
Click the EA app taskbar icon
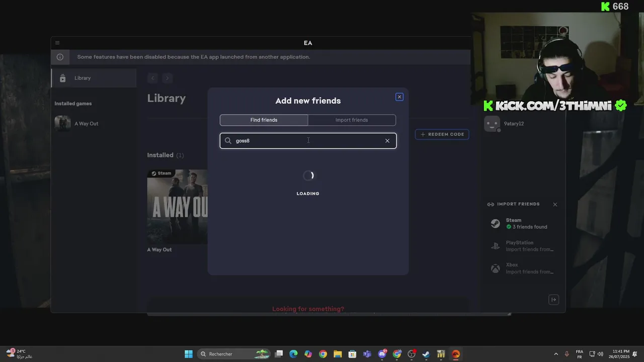pos(456,354)
